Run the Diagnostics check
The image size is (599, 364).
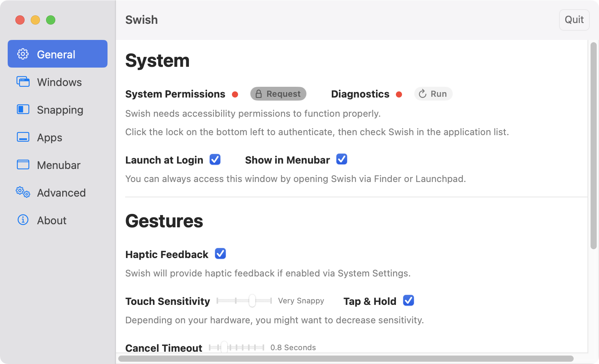click(x=433, y=94)
